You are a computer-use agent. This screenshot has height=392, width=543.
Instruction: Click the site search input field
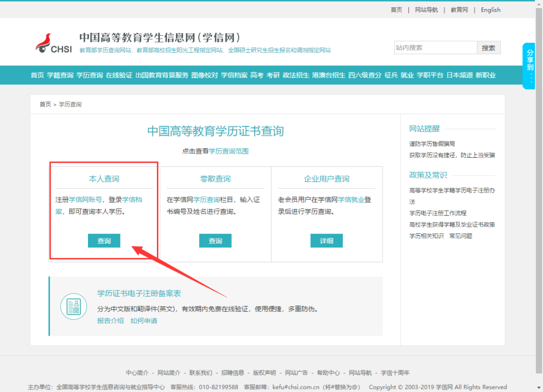coord(435,48)
